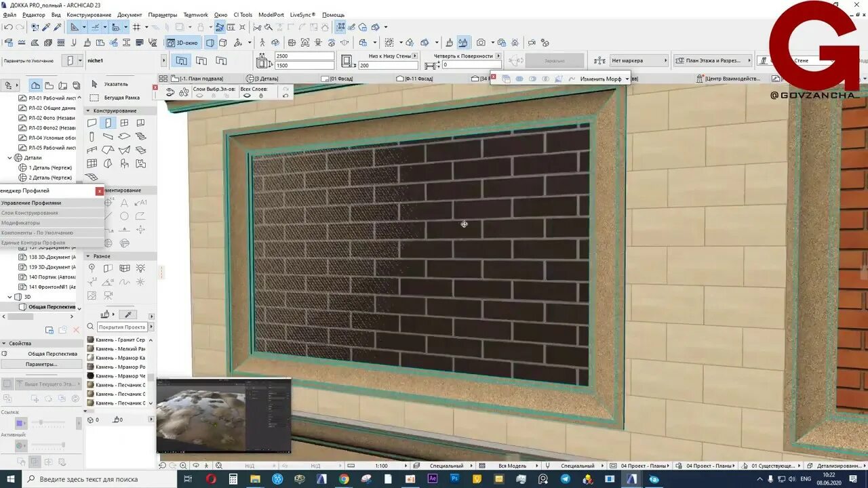
Task: Select the Камень - Мелкий Ра surface
Action: pos(116,348)
